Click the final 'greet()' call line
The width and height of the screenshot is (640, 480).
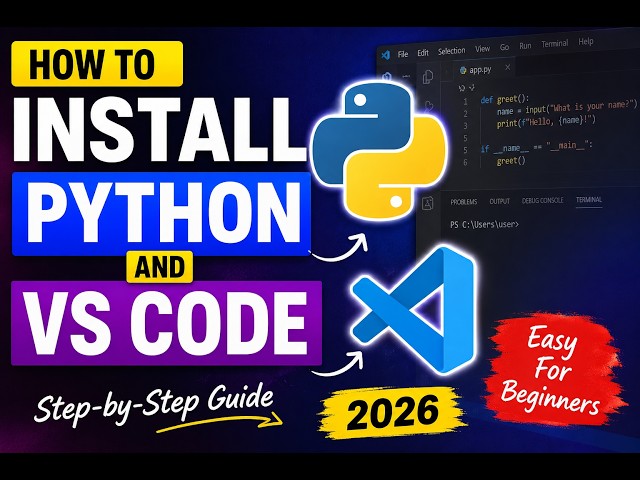pyautogui.click(x=511, y=161)
